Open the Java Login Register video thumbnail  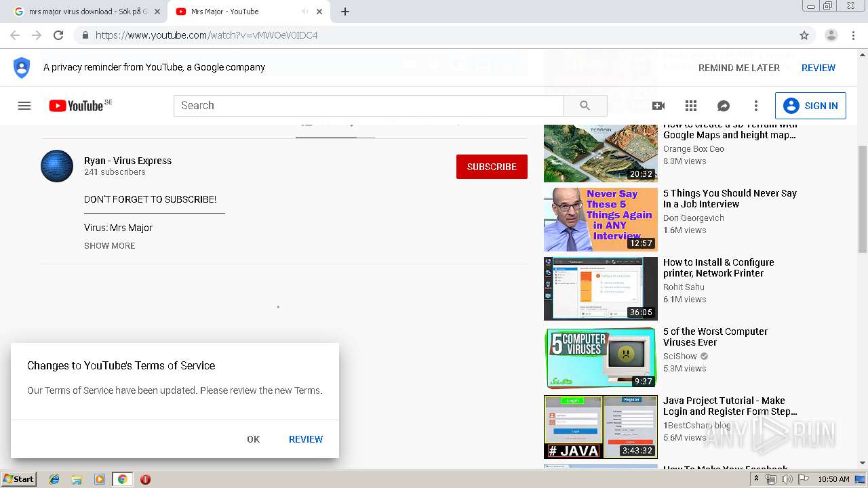click(x=601, y=427)
